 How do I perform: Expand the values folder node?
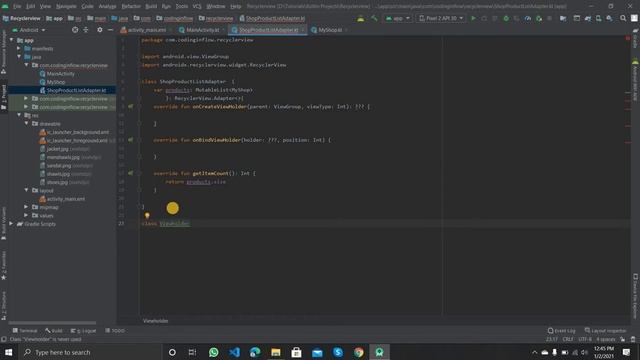click(27, 215)
